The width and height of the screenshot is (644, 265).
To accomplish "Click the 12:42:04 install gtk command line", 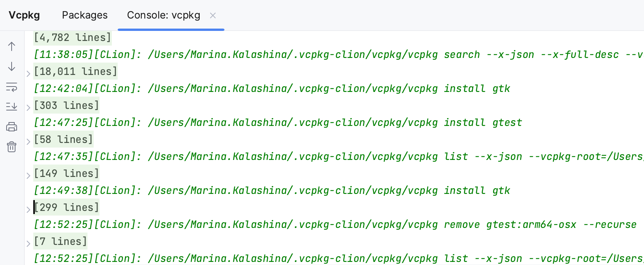I will pos(272,88).
